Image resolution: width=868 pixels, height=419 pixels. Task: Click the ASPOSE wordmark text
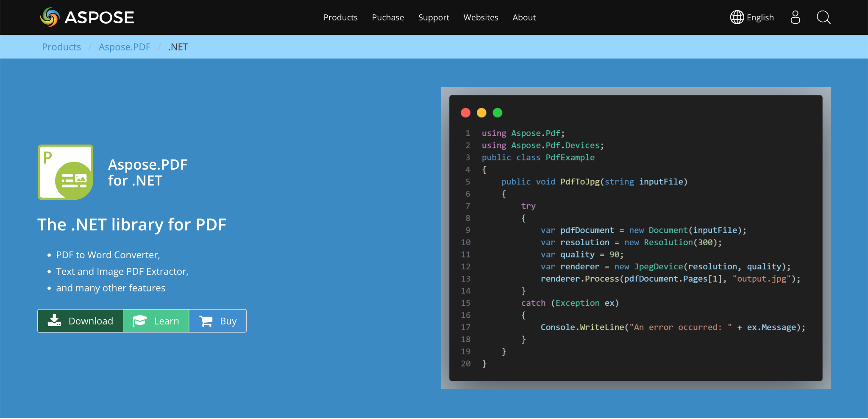click(99, 17)
